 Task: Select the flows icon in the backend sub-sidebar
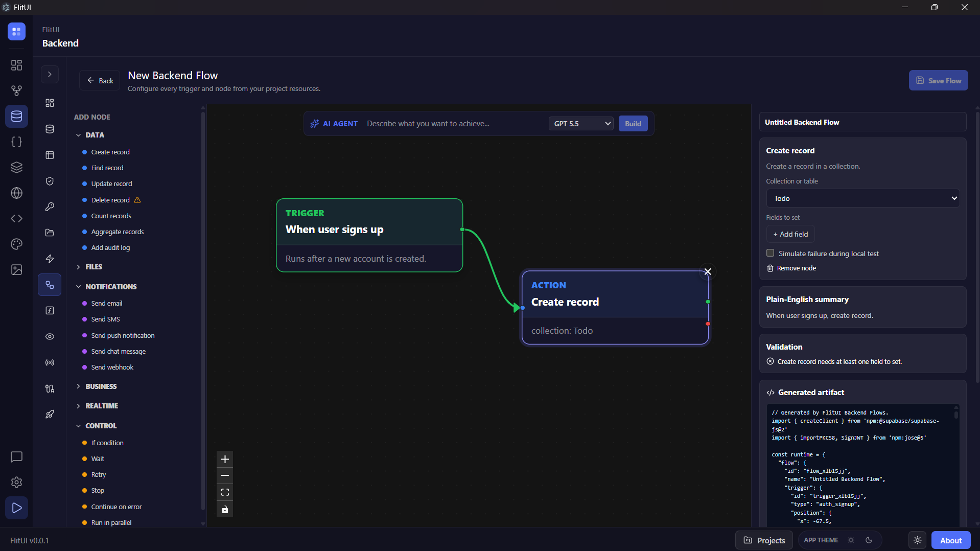pos(50,285)
